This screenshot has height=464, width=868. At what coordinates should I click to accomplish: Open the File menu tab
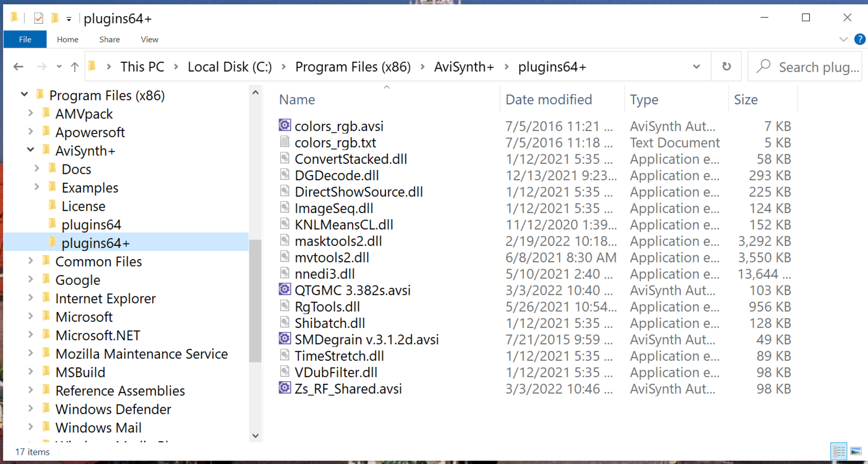coord(25,39)
